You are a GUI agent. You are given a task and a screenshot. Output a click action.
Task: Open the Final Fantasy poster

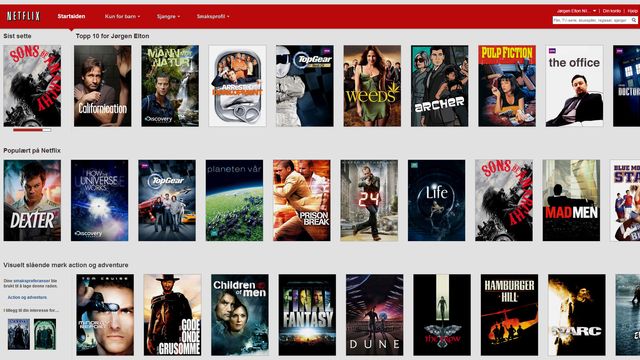307,315
